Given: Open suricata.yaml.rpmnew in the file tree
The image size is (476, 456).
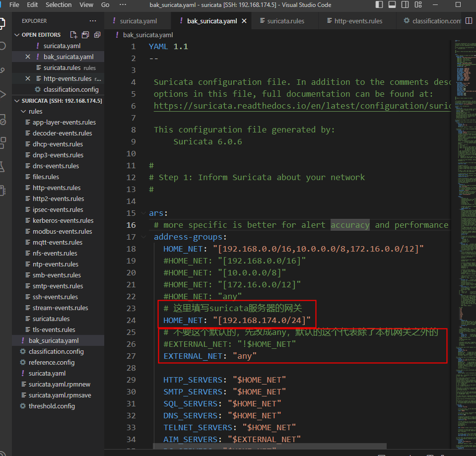Looking at the screenshot, I should pos(60,385).
